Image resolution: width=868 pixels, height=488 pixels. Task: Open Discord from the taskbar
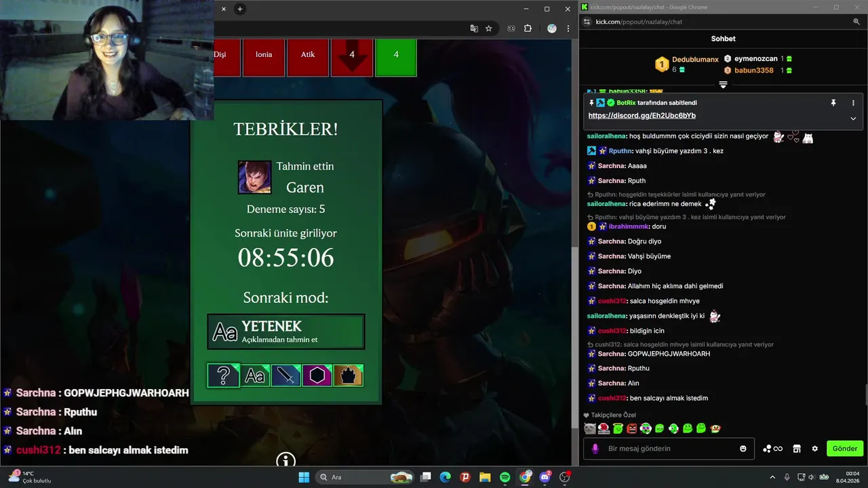click(x=545, y=477)
